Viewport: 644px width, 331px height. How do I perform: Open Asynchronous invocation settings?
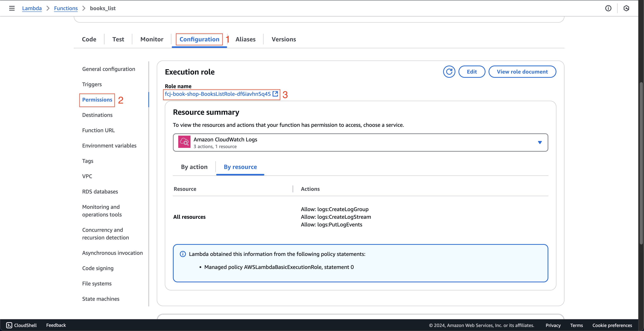click(113, 253)
